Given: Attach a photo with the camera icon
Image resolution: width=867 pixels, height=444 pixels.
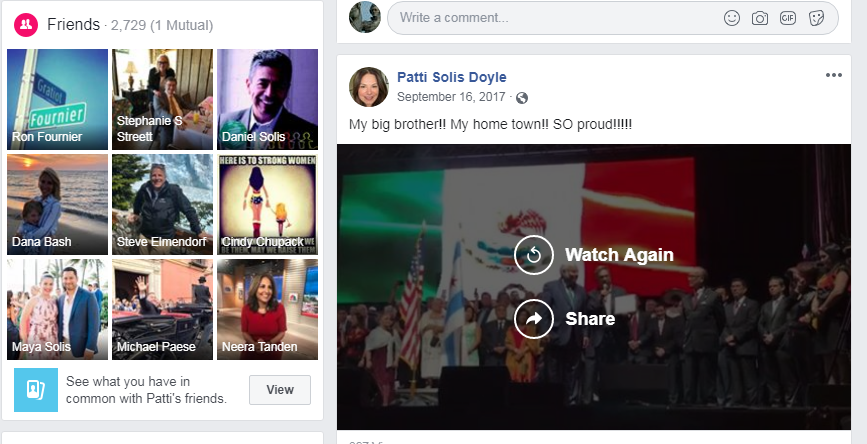Looking at the screenshot, I should [760, 18].
